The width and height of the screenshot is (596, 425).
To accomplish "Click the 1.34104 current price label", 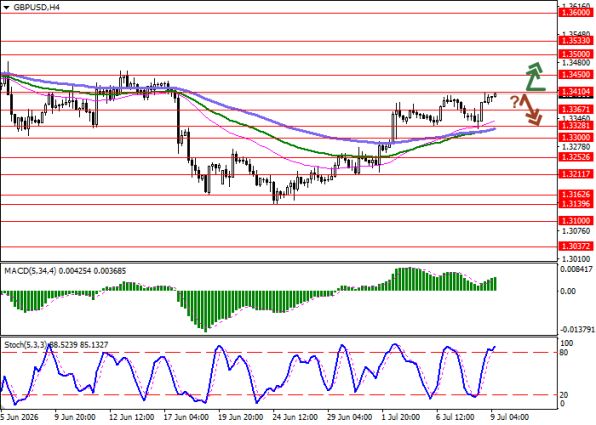I will pyautogui.click(x=576, y=92).
